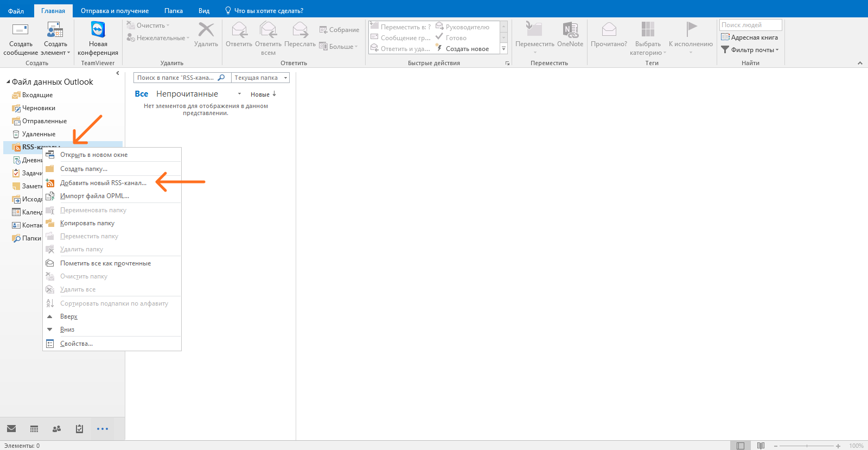Viewport: 868px width, 450px height.
Task: Open the More (Больше) respond dropdown
Action: 339,47
